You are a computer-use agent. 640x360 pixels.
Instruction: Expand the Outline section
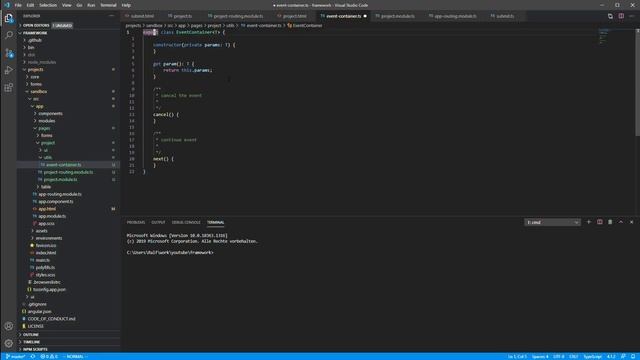31,334
